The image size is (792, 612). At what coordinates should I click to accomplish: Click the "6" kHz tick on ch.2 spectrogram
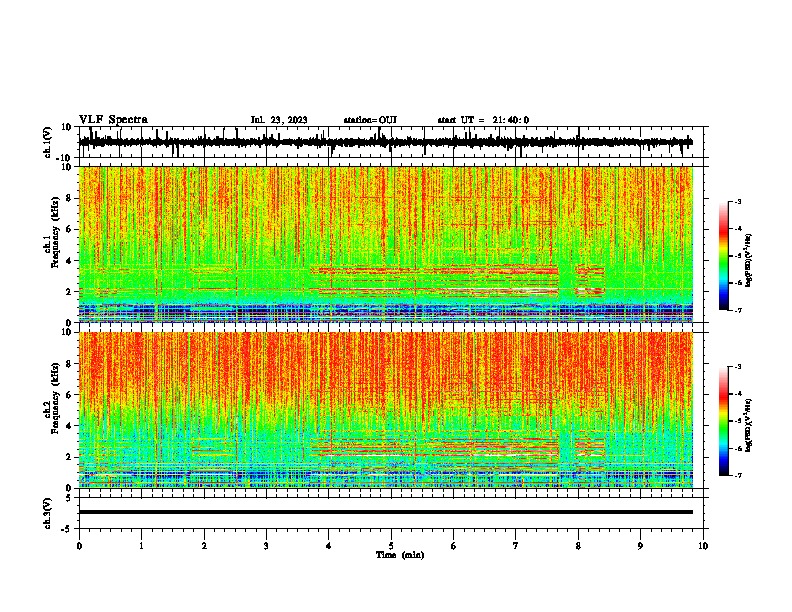coord(71,395)
